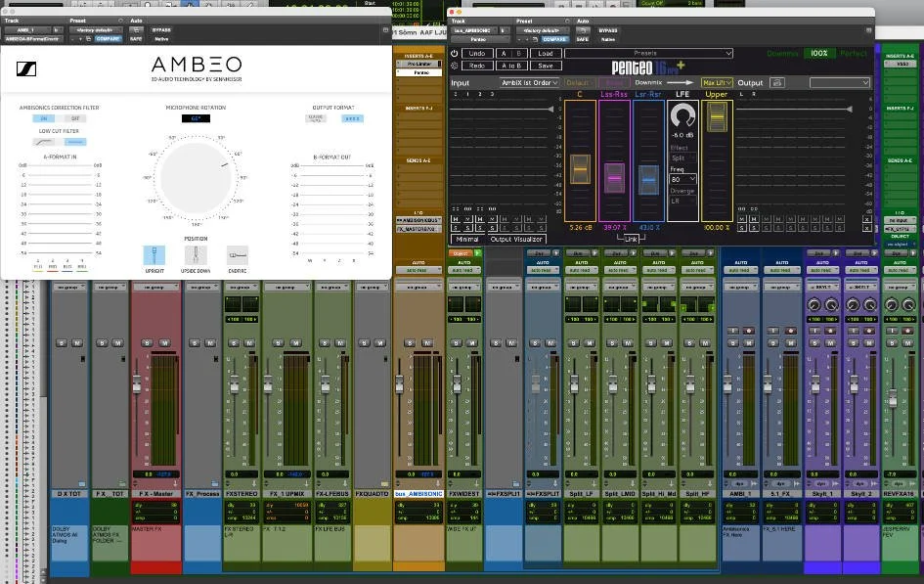The width and height of the screenshot is (924, 584).
Task: Open the AmbiX 1st Order input dropdown
Action: pyautogui.click(x=529, y=83)
